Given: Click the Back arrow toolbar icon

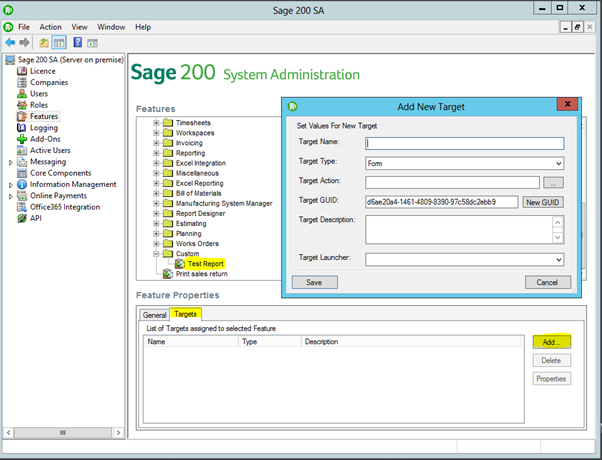Looking at the screenshot, I should pyautogui.click(x=10, y=42).
